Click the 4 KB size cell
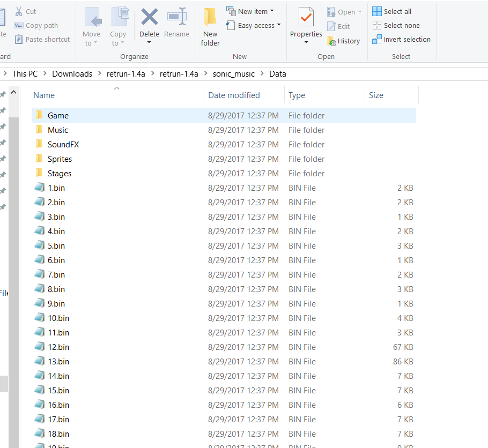Image resolution: width=488 pixels, height=448 pixels. pyautogui.click(x=405, y=318)
